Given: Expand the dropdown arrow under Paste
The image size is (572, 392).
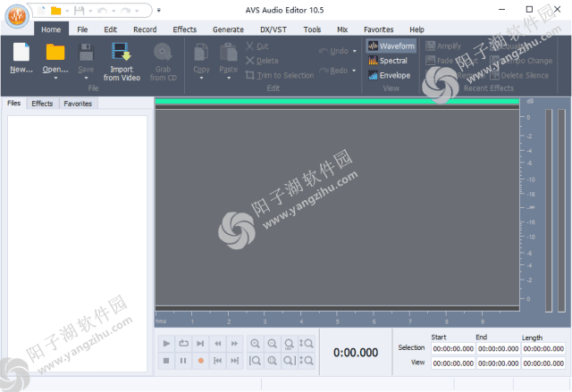Looking at the screenshot, I should coord(229,78).
